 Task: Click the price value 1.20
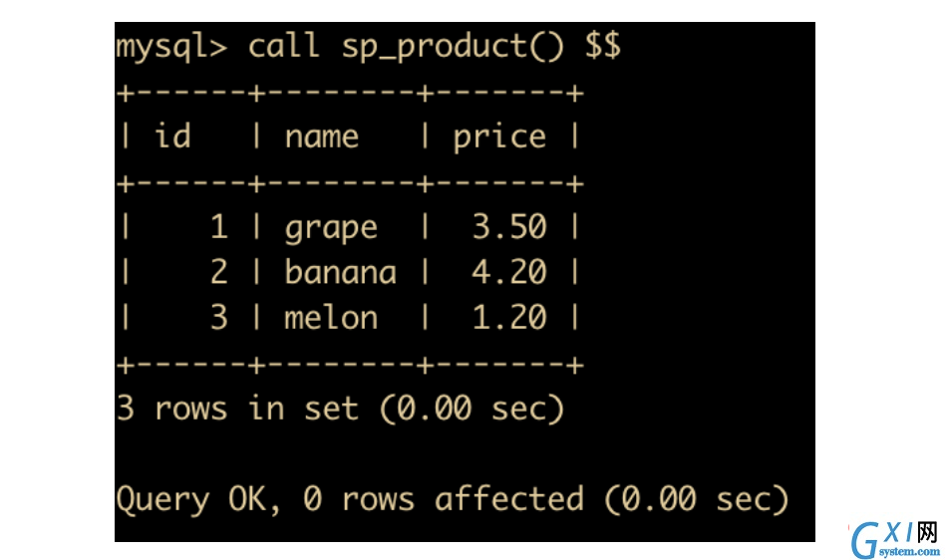[x=509, y=318]
